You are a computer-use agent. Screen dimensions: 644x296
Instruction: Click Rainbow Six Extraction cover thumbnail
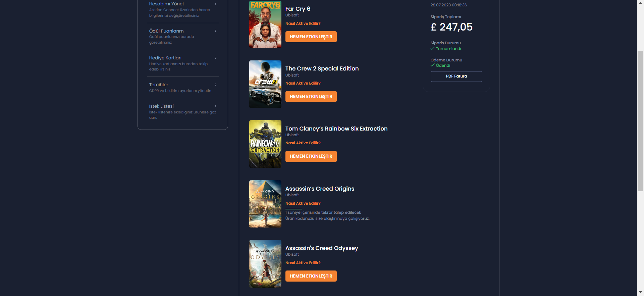265,144
